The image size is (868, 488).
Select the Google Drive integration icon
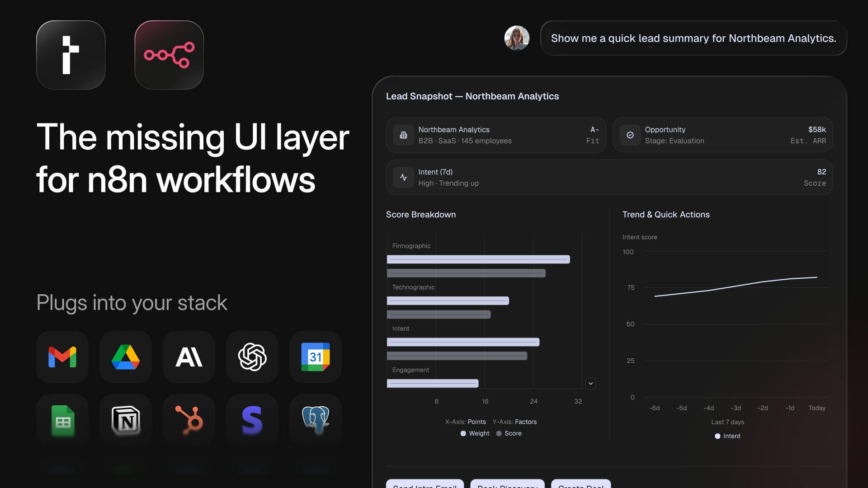tap(126, 357)
